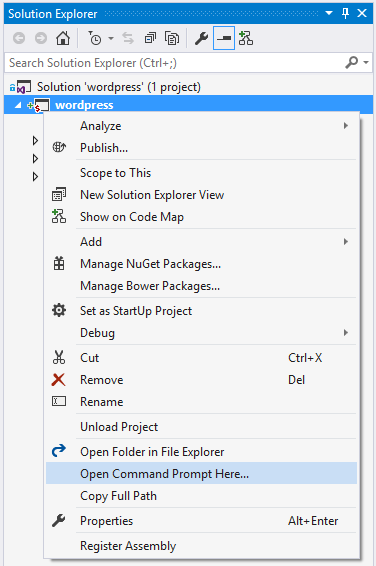Click the Debug submenu arrow

tap(346, 332)
